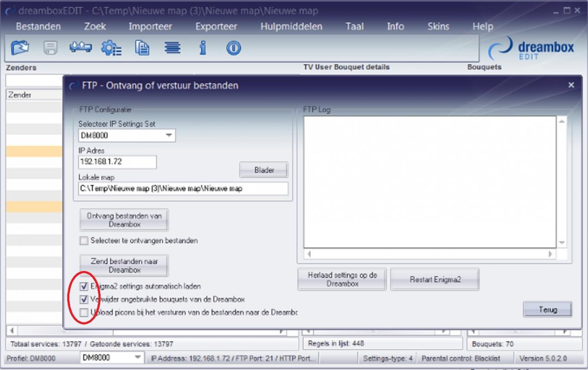Click the FTP dialog title icon
Image resolution: width=588 pixels, height=370 pixels.
coord(73,86)
